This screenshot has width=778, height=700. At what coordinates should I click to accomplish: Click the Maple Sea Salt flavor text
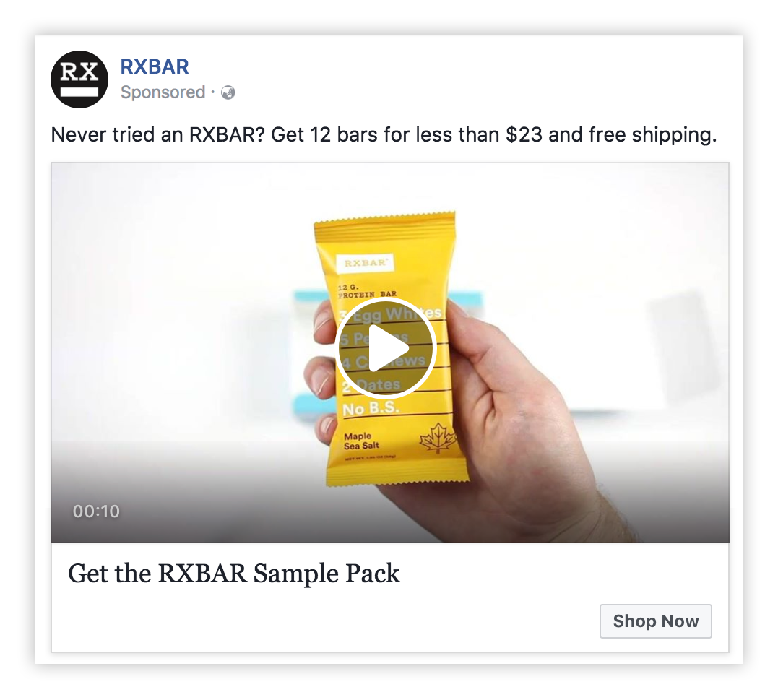pyautogui.click(x=361, y=441)
